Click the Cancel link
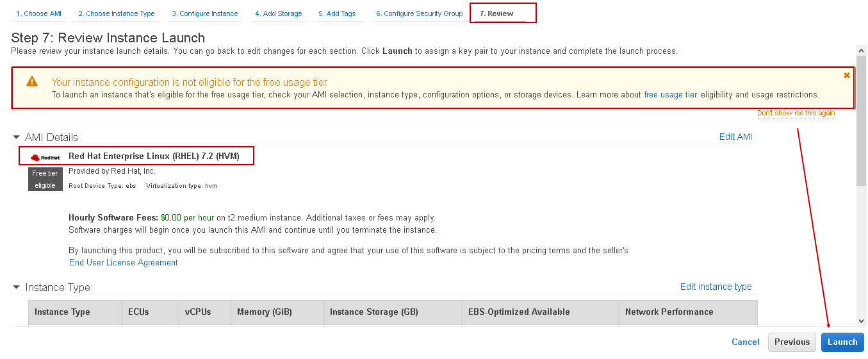 (746, 342)
